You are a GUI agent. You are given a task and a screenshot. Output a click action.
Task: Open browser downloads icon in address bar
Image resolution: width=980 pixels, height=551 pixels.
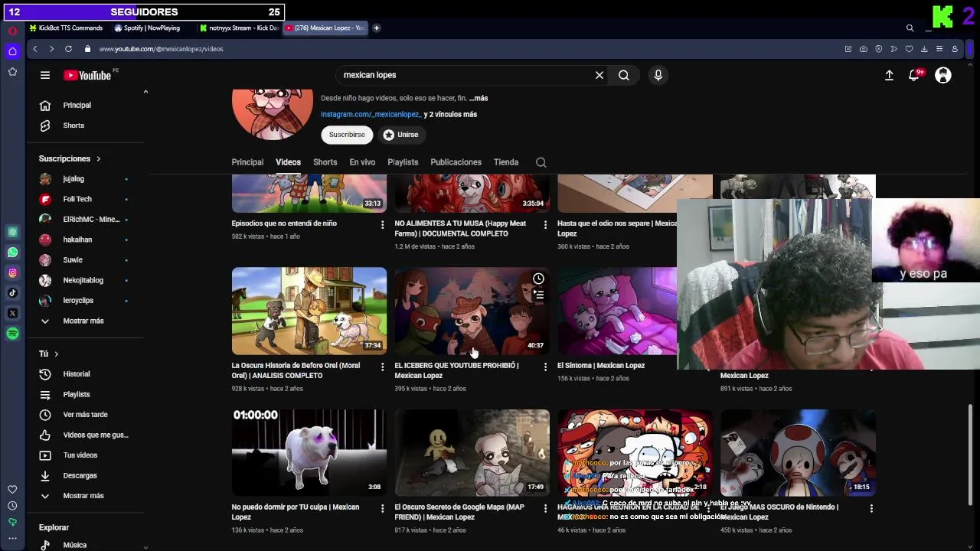point(924,49)
